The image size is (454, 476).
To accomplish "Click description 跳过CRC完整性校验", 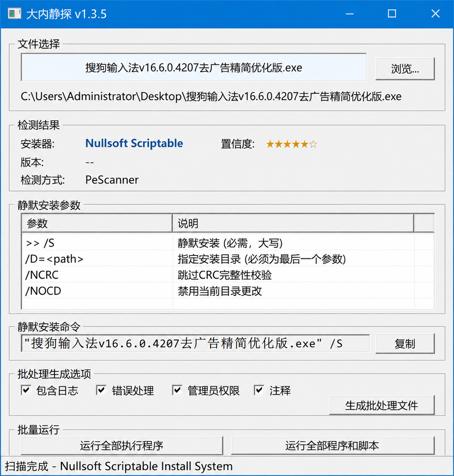I will [x=225, y=275].
